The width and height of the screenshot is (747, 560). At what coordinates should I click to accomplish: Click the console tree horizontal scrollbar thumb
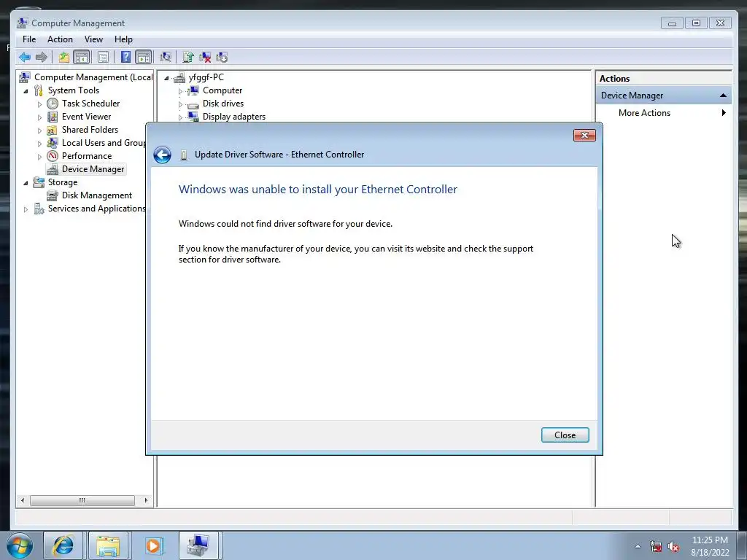tap(82, 500)
